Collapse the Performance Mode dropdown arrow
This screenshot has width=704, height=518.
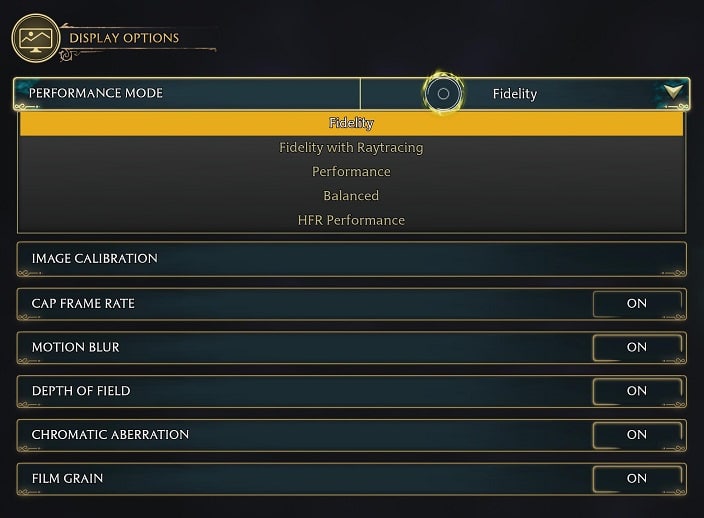click(673, 94)
